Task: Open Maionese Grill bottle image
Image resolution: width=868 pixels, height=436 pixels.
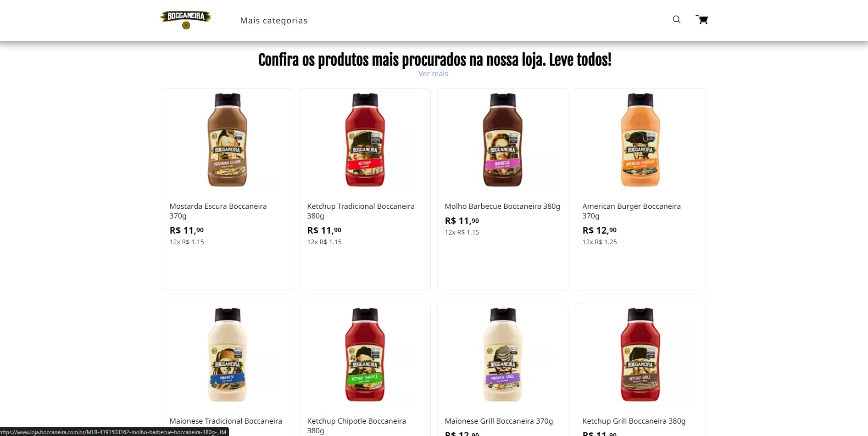Action: 503,355
